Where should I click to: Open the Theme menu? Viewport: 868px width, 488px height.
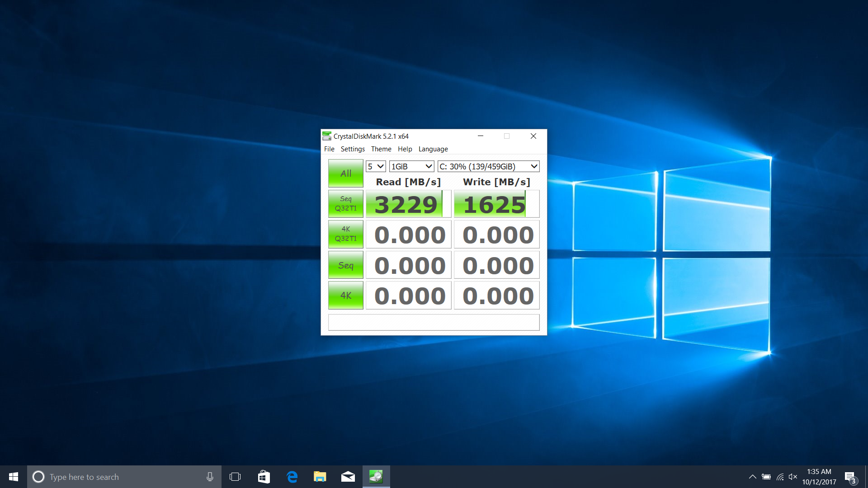[381, 149]
